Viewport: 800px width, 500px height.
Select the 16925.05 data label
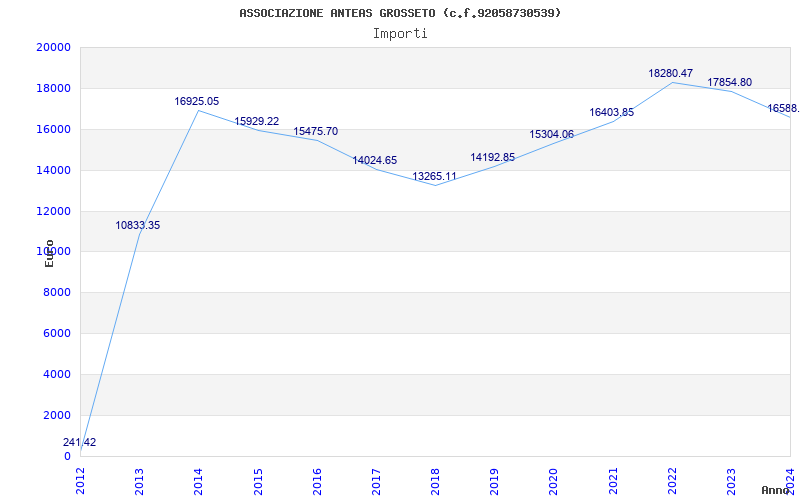(x=196, y=101)
